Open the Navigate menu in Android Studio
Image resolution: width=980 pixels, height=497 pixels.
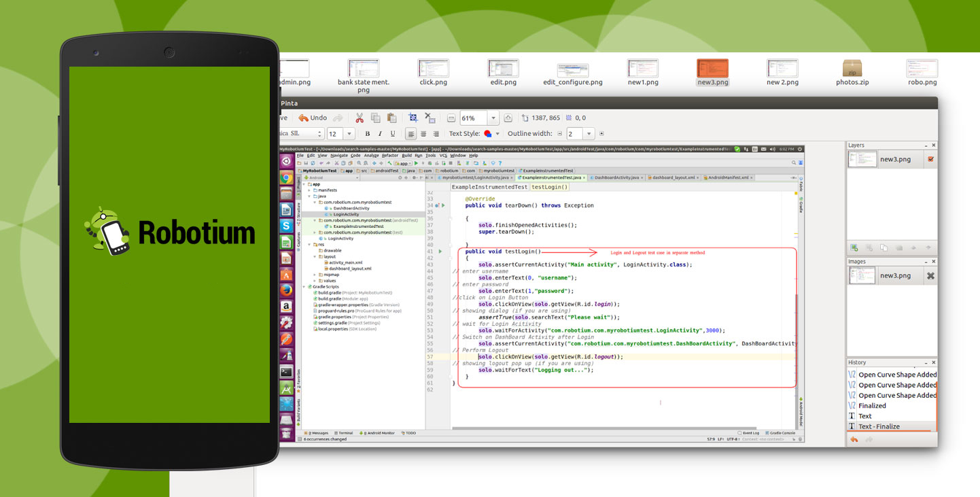click(339, 155)
